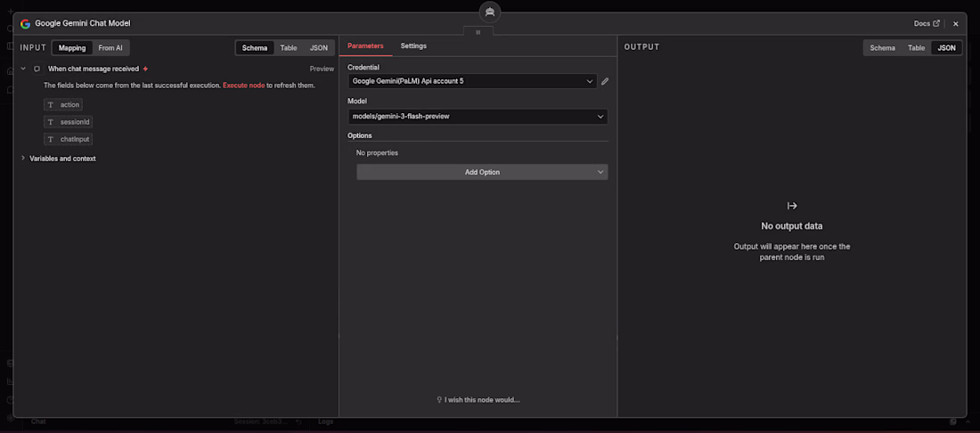Click the Logs label in background panel
The image size is (980, 433).
coord(325,421)
